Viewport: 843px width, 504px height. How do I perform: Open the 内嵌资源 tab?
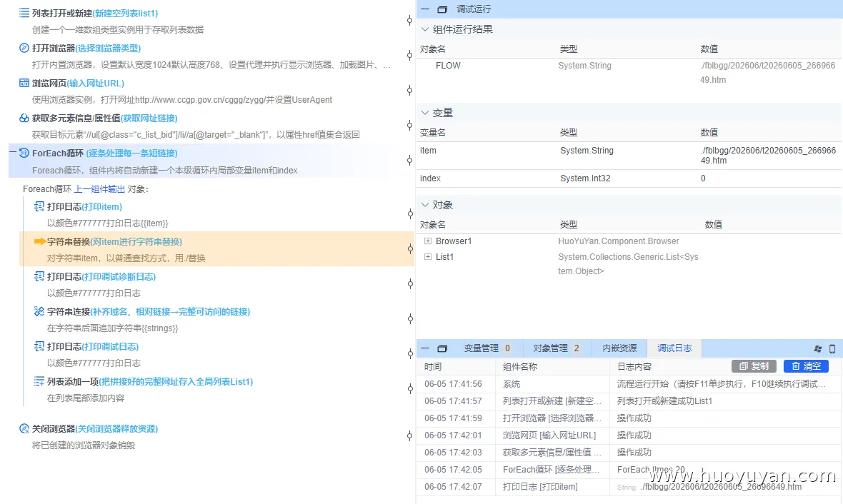coord(619,348)
